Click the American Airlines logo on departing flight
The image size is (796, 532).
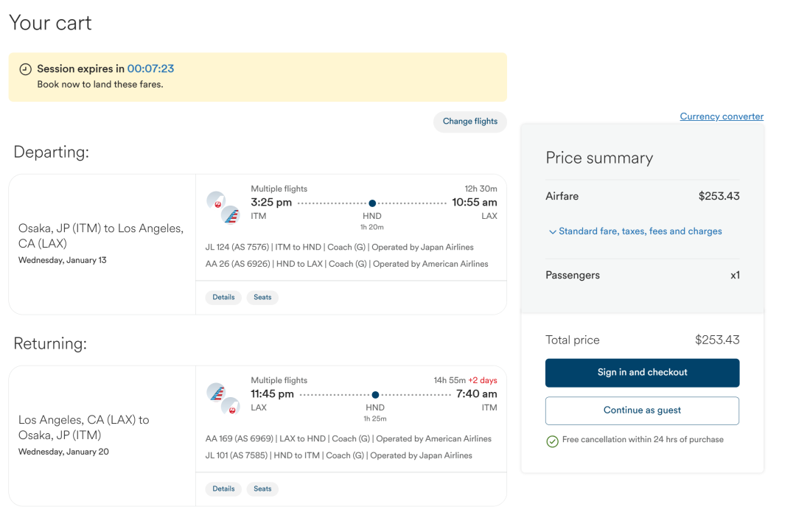click(231, 215)
